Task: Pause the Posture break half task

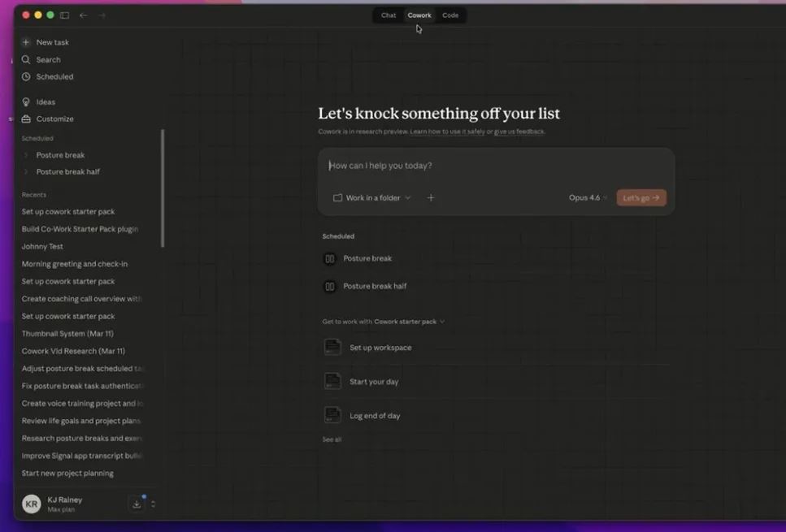Action: coord(330,286)
